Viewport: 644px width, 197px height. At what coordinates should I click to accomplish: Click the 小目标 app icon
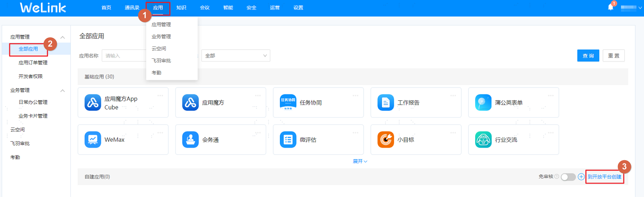pos(386,139)
